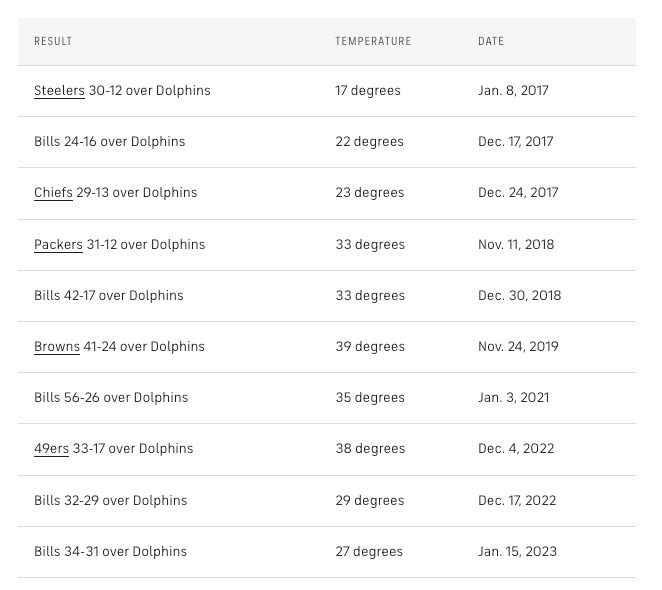This screenshot has height=590, width=662.
Task: Open the 49ers team link
Action: coord(51,448)
